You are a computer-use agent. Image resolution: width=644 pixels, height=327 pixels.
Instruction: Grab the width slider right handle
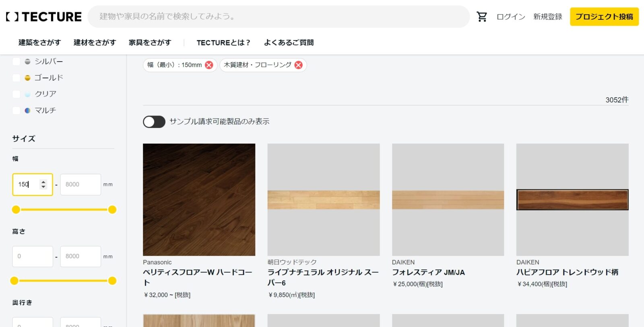(x=112, y=210)
